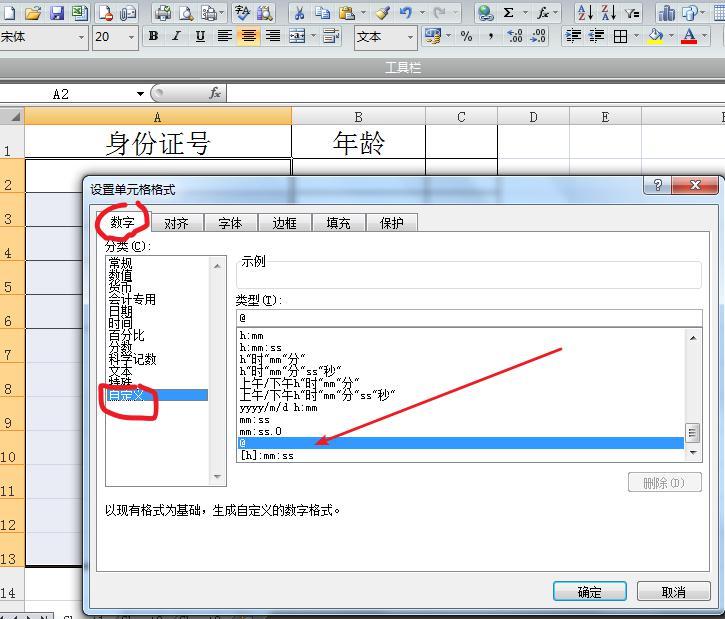The height and width of the screenshot is (619, 725).
Task: Apply the yellow fill color bucket
Action: click(x=655, y=36)
